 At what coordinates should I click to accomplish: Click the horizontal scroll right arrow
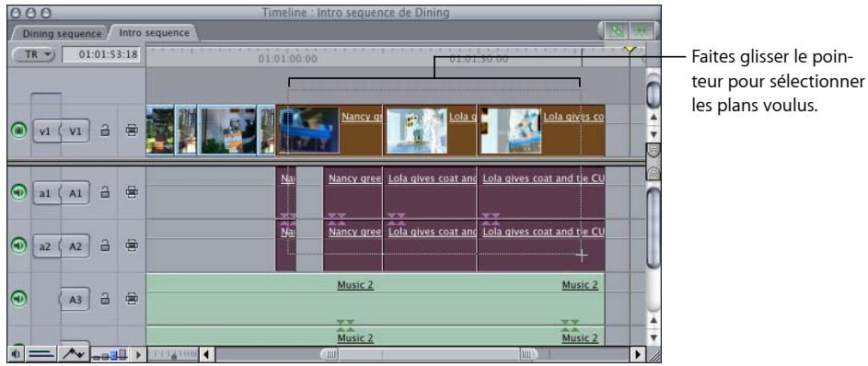tap(638, 354)
